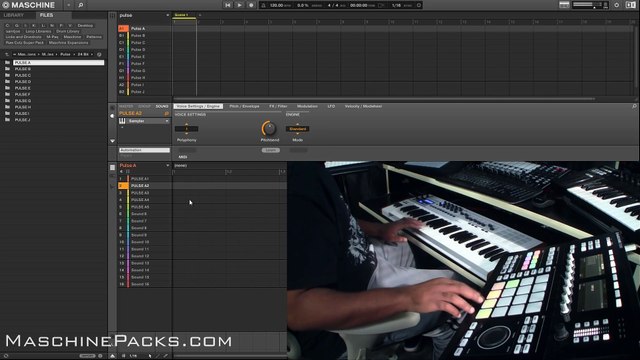The height and width of the screenshot is (360, 640).
Task: Toggle the mixer view icon in the header
Action: click(564, 5)
